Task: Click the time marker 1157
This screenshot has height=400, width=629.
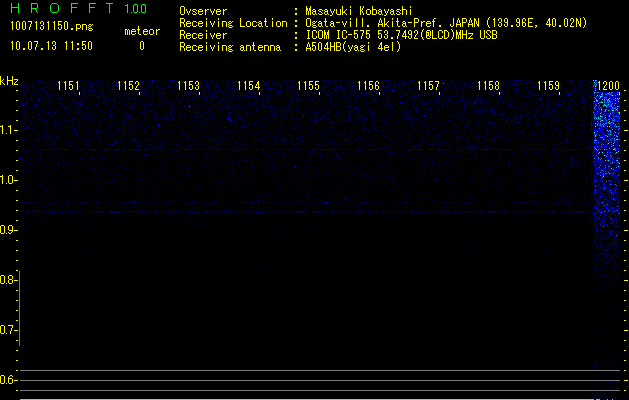Action: (x=428, y=86)
